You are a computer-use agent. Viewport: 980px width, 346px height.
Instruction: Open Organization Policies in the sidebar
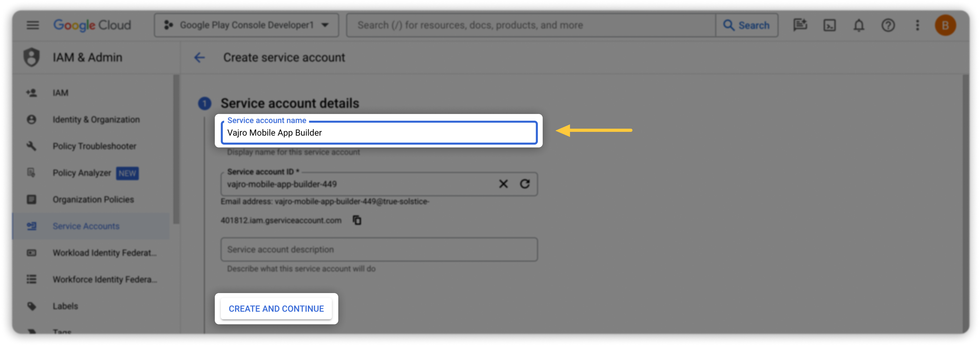(x=93, y=199)
